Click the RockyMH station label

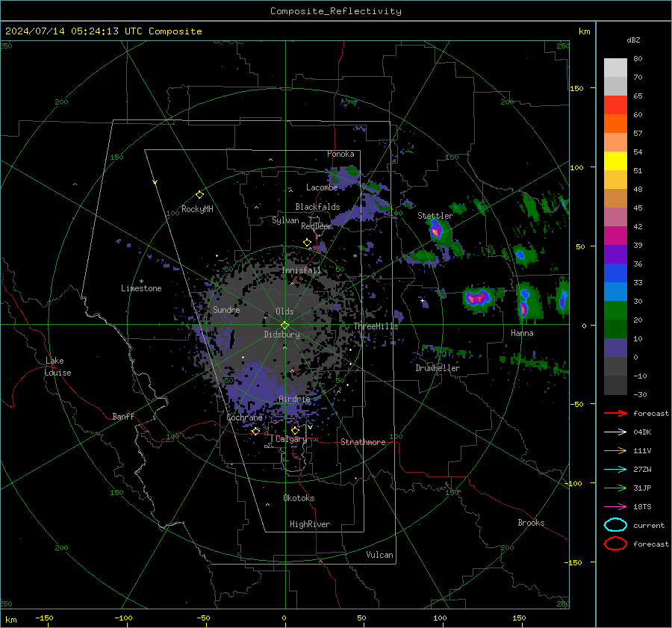coord(197,209)
